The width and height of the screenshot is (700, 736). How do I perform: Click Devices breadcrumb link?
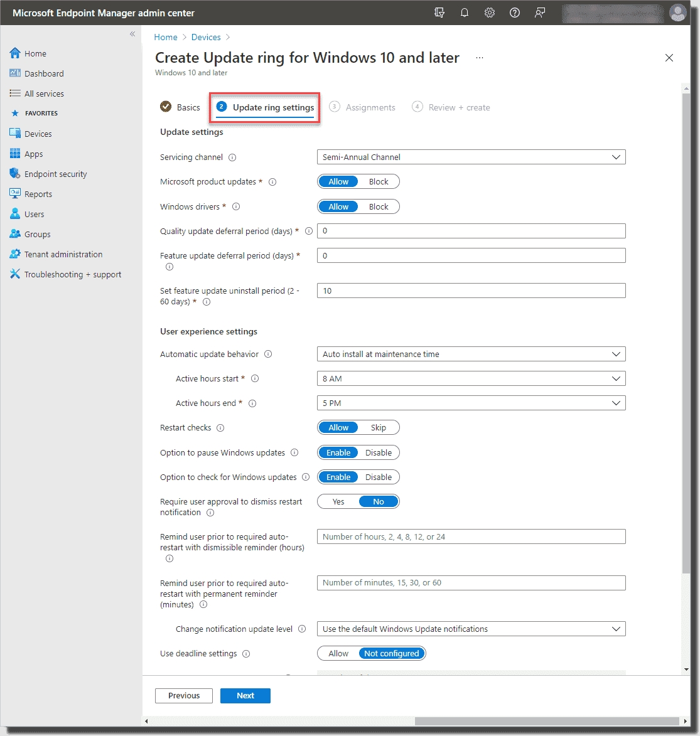pos(206,37)
